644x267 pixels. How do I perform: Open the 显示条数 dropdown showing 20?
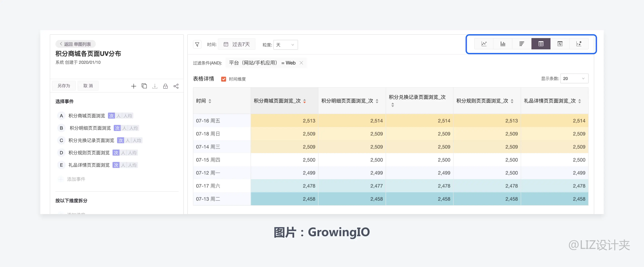click(x=574, y=78)
